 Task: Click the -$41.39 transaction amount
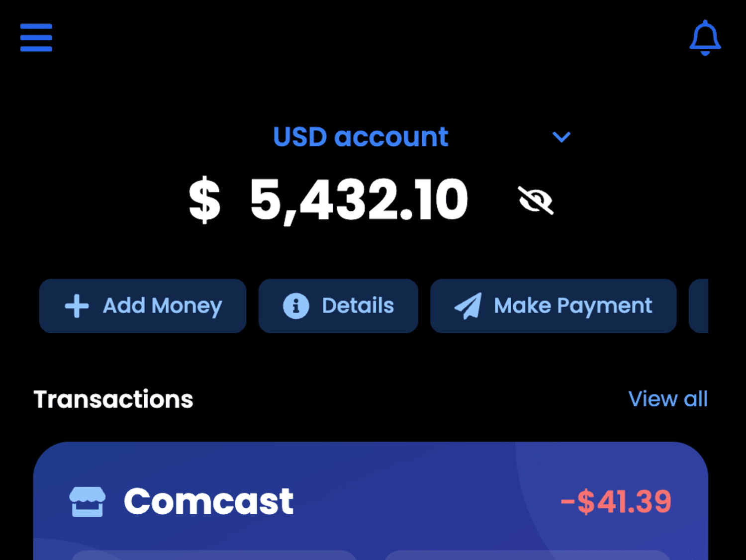pyautogui.click(x=616, y=501)
